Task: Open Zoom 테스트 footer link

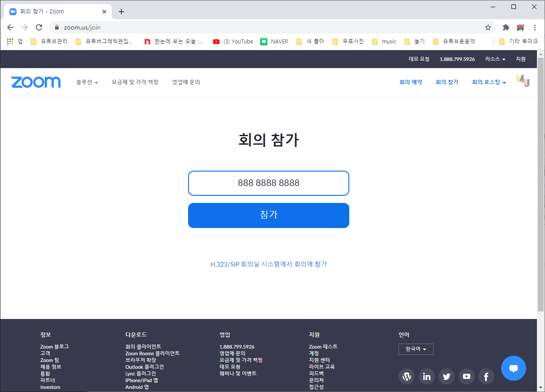Action: [323, 347]
